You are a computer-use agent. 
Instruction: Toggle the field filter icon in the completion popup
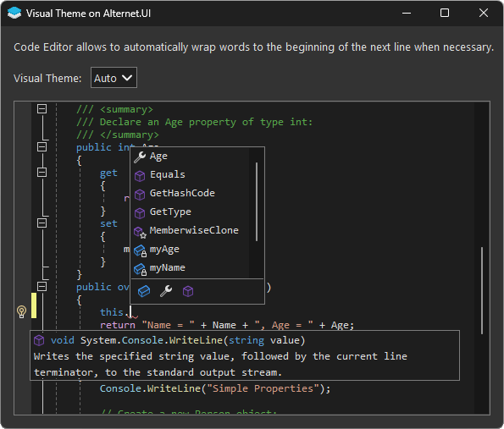tap(144, 291)
